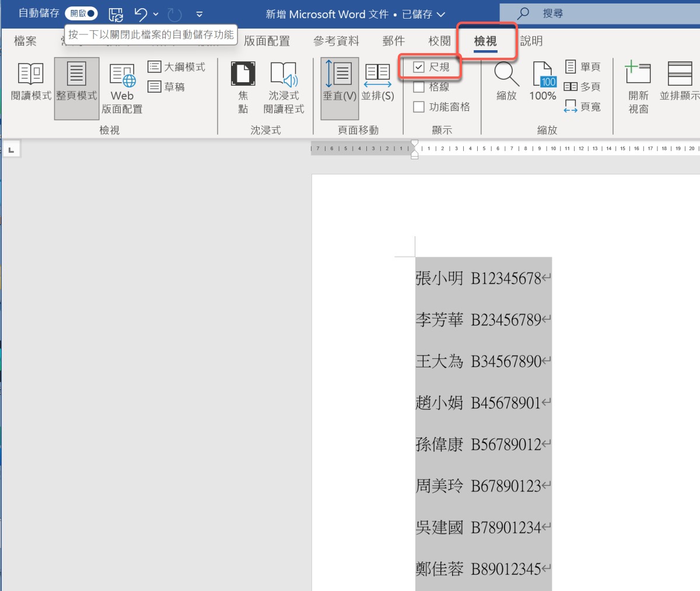Viewport: 700px width, 591px height.
Task: Open the Zoom dialog (縮放 magnifier)
Action: (x=506, y=82)
